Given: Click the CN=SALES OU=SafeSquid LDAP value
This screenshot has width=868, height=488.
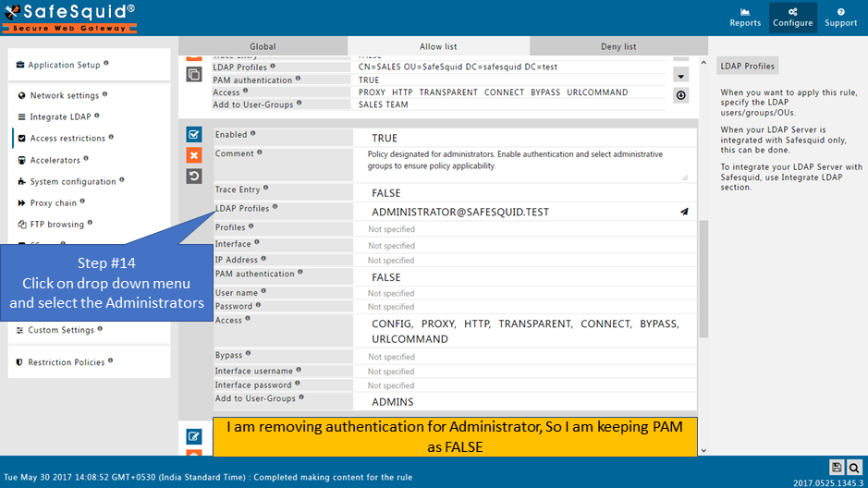Looking at the screenshot, I should point(458,67).
